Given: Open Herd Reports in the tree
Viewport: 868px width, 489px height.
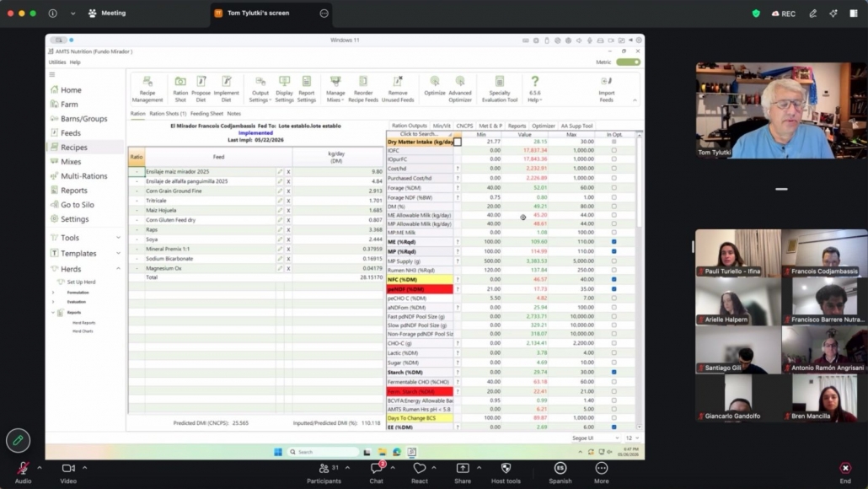Looking at the screenshot, I should [84, 323].
